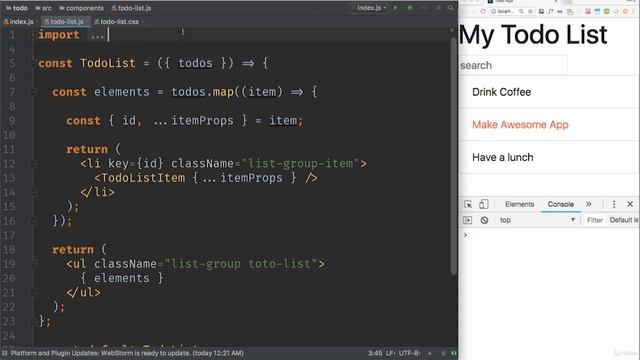Collapse the li element fold at line 12
The height and width of the screenshot is (360, 640).
coord(33,164)
